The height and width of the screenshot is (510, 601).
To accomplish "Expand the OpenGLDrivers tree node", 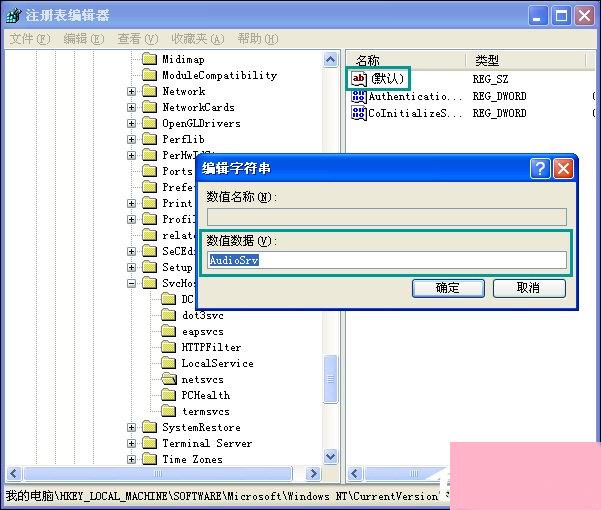I will click(x=131, y=123).
